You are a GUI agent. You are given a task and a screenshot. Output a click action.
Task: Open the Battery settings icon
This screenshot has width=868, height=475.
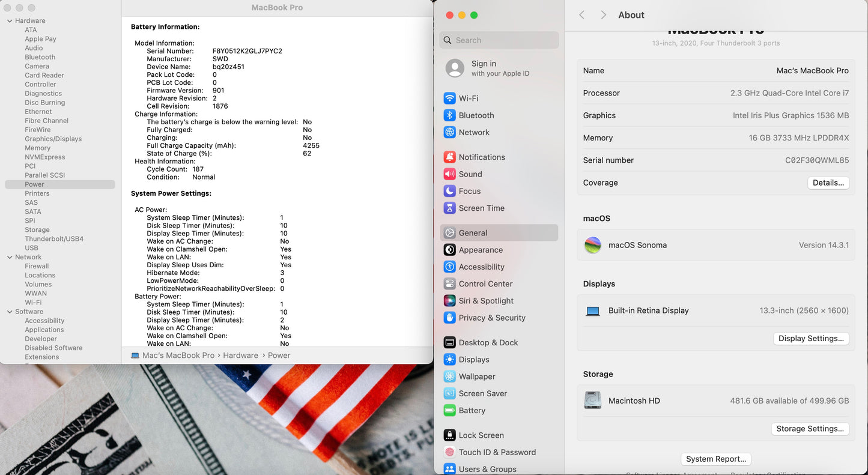[449, 411]
